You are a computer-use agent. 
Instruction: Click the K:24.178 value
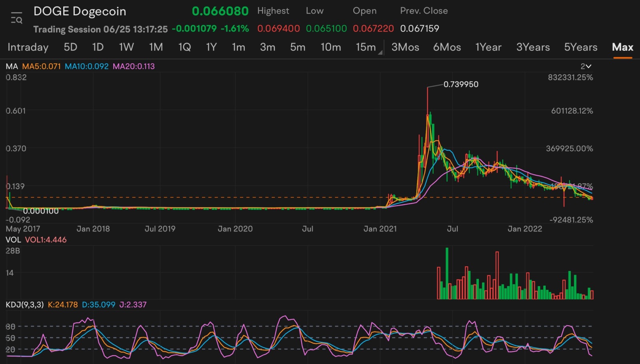coord(63,305)
